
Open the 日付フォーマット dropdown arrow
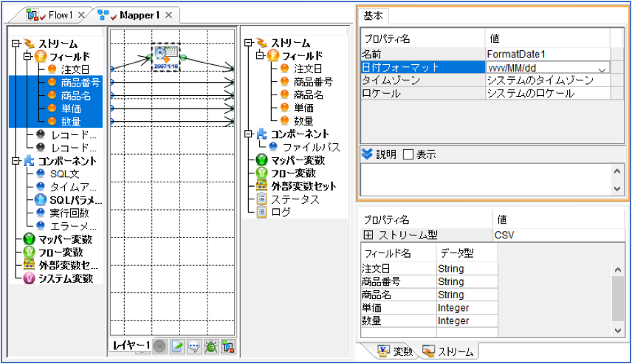(x=602, y=69)
